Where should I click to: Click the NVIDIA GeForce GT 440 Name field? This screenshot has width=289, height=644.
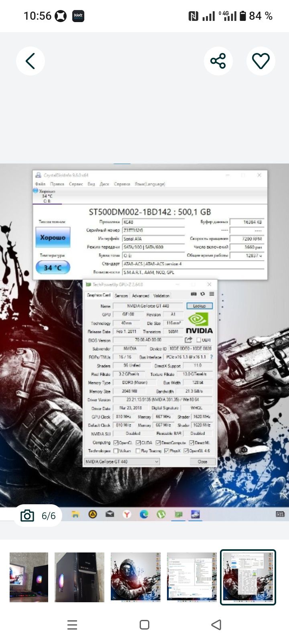click(148, 306)
